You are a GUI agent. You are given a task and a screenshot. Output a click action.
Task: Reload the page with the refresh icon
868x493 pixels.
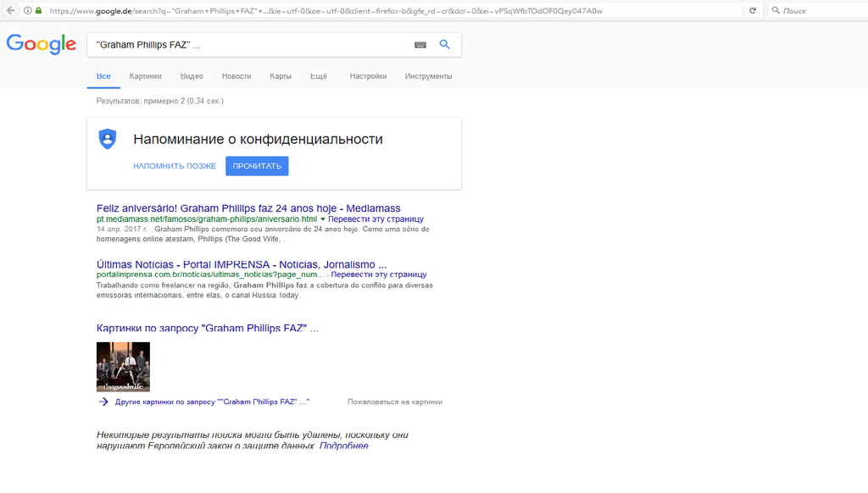click(752, 10)
